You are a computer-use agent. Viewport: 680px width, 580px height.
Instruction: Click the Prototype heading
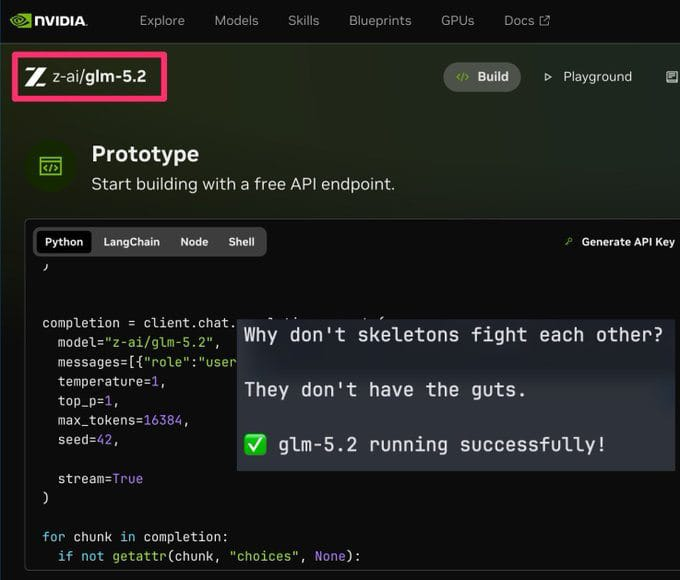coord(145,154)
